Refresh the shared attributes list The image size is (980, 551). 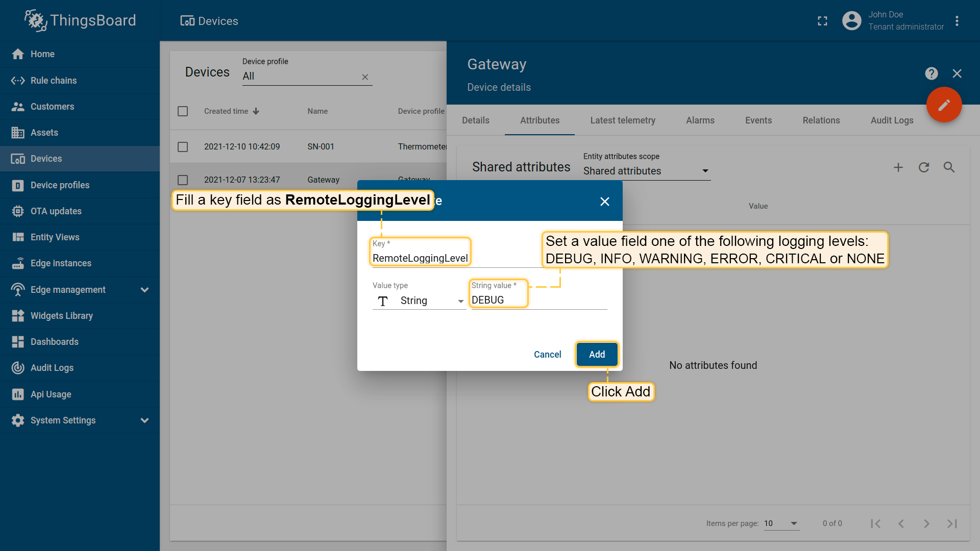(924, 167)
